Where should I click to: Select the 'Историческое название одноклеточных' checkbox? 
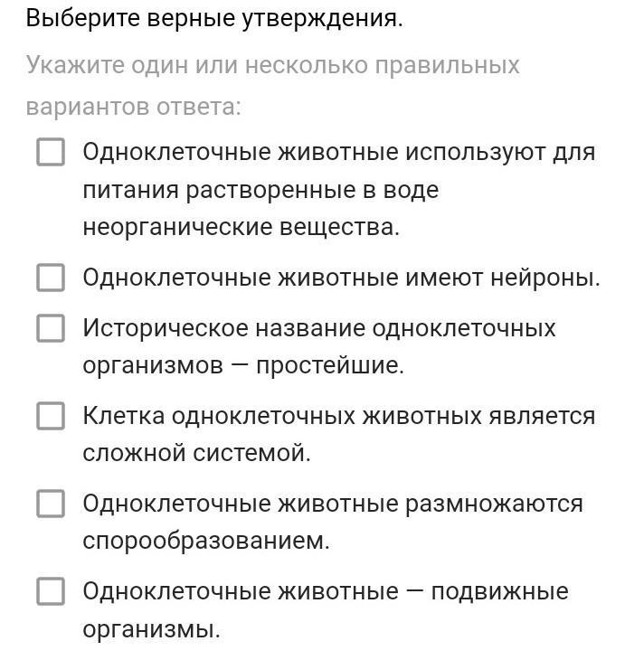[51, 327]
